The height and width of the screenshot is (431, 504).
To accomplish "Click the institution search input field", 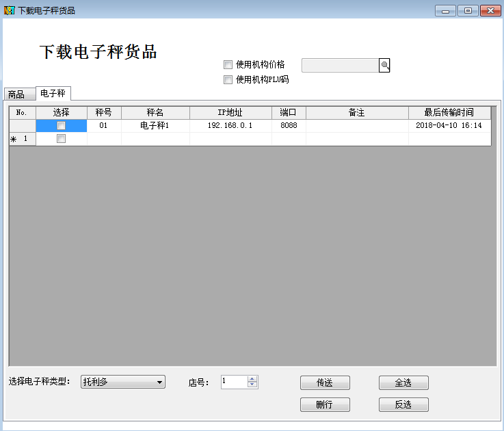I will coord(341,65).
